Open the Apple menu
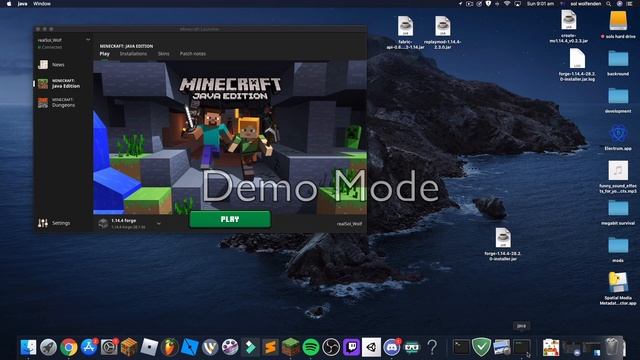The image size is (640, 360). 9,4
